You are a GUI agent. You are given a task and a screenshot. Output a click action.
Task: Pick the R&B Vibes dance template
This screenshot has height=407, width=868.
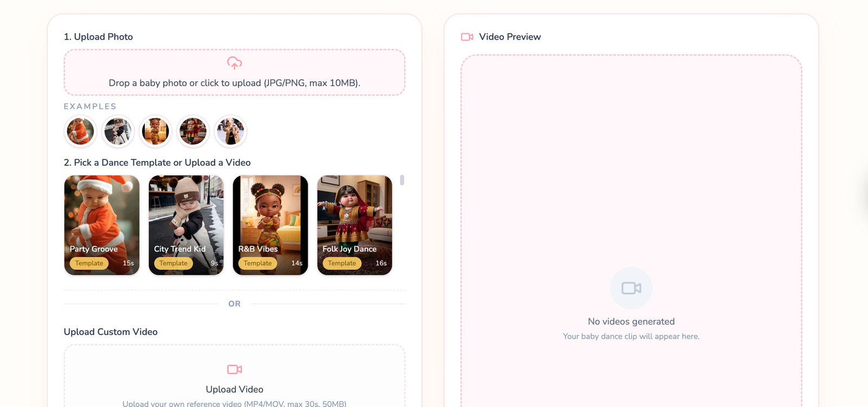click(x=270, y=217)
